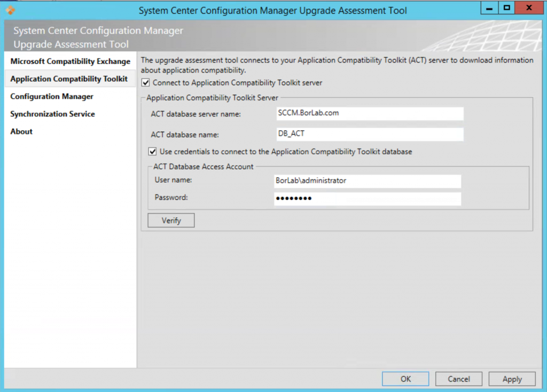Minimize the Upgrade Assessment Tool window
This screenshot has height=392, width=547.
pos(489,7)
